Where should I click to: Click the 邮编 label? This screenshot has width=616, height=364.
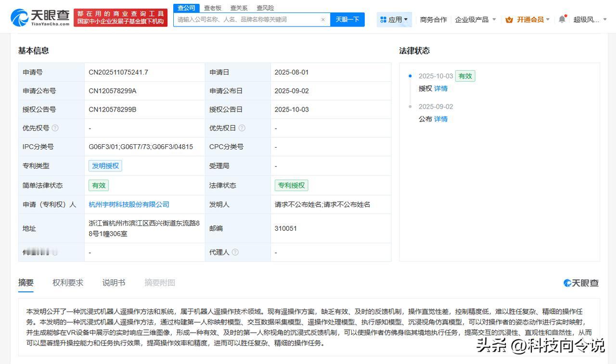(x=216, y=228)
